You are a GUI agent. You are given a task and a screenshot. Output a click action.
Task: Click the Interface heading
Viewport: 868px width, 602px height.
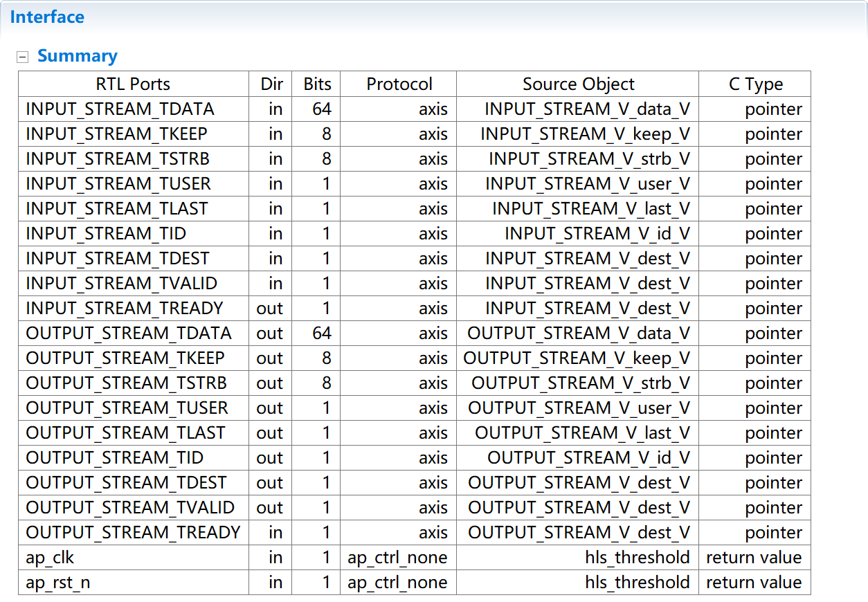tap(47, 17)
